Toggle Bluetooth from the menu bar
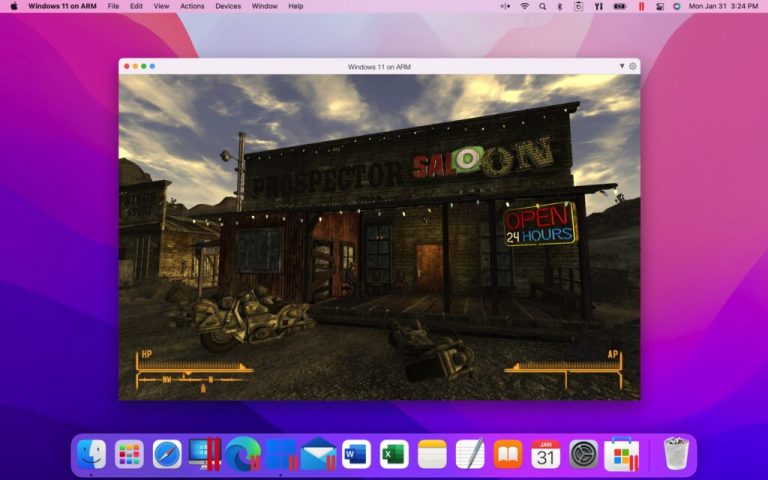Screen dimensions: 768x480 pos(559,6)
